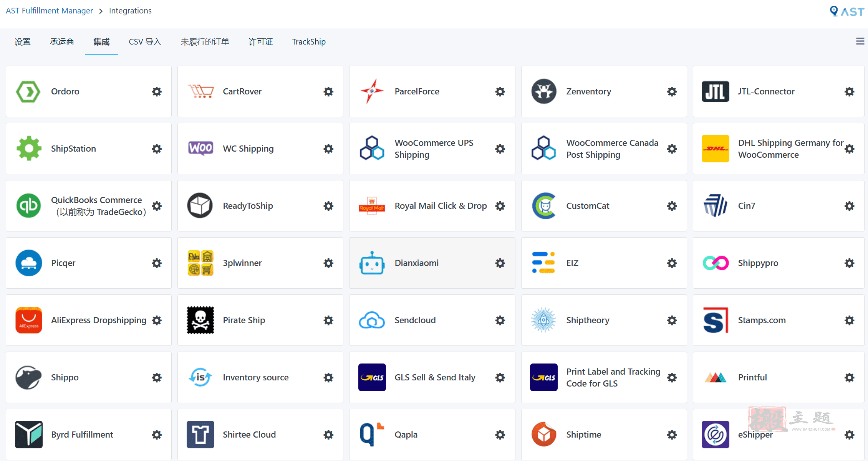Click the Picqer gear icon
The image size is (868, 461).
[x=157, y=263]
